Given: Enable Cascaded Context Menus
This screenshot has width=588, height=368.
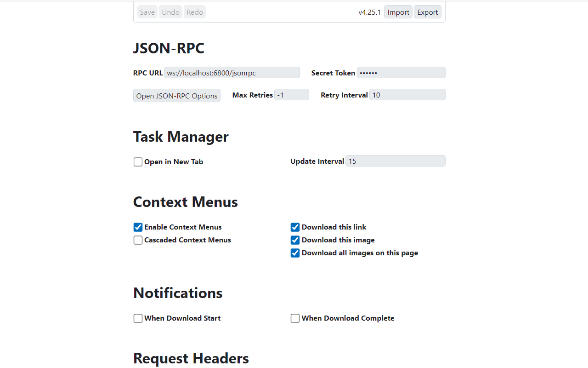Looking at the screenshot, I should [138, 240].
